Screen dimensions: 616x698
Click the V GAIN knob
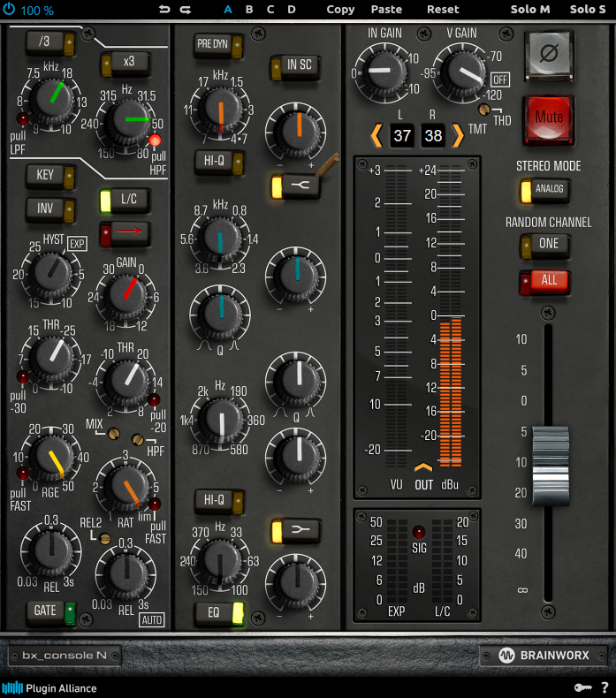(x=463, y=72)
